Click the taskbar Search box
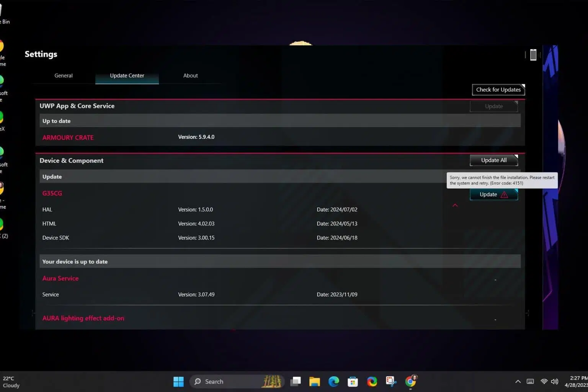 [x=230, y=381]
